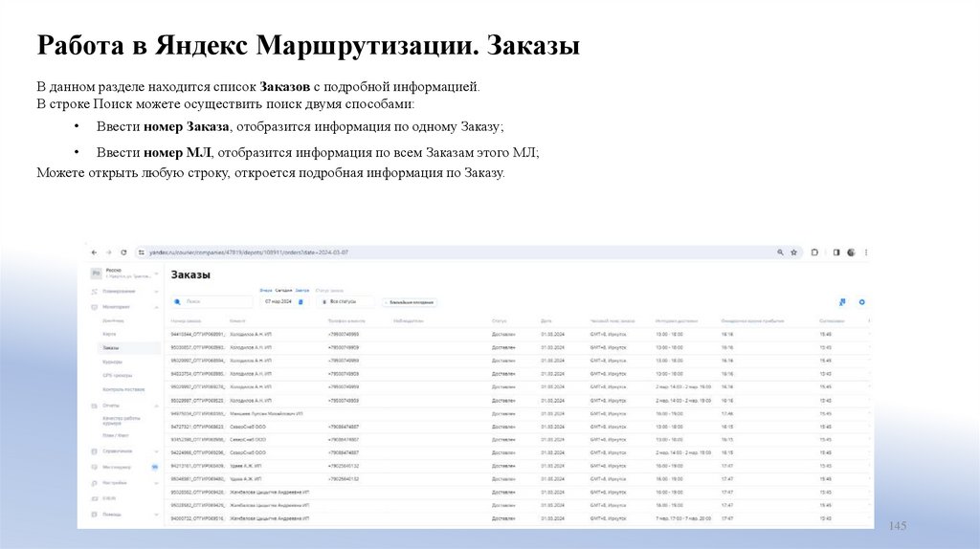
Task: Open order row starting 94213161
Action: coord(519,466)
